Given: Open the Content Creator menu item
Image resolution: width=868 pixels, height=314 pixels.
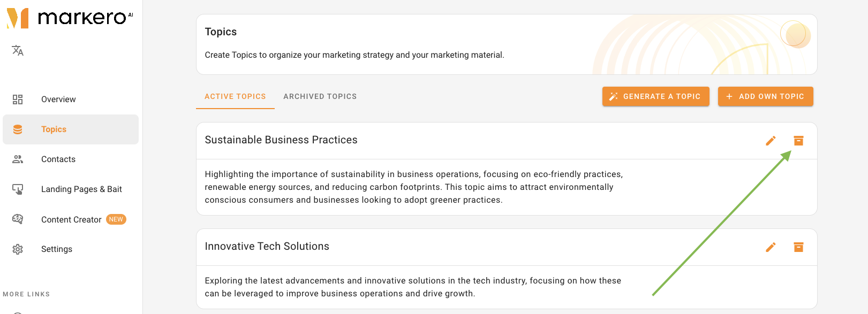Looking at the screenshot, I should click(x=71, y=219).
